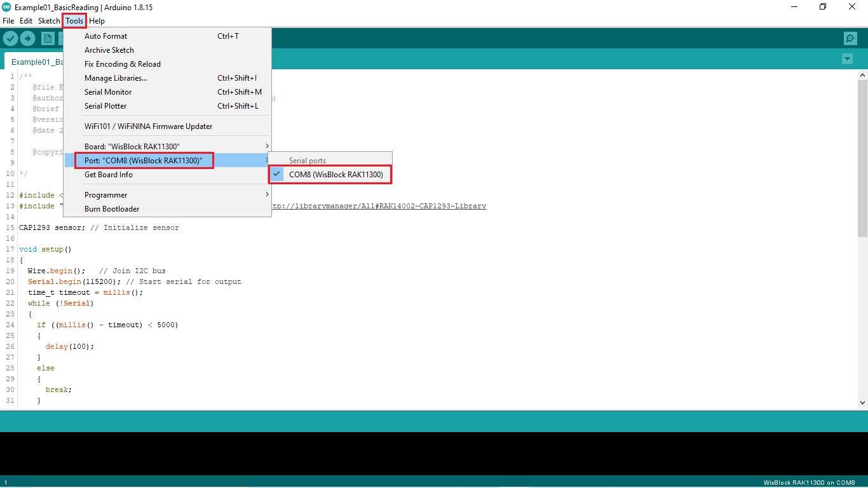
Task: Click the 'else' keyword on line 28
Action: (x=46, y=368)
